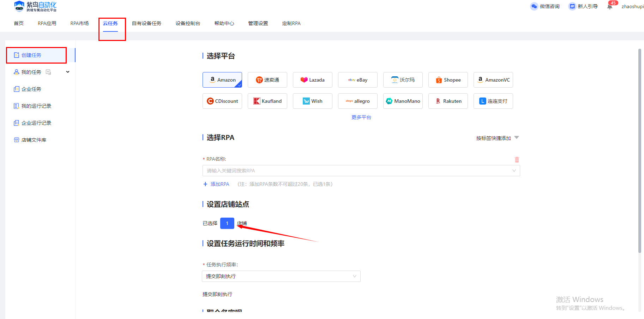Image resolution: width=644 pixels, height=319 pixels.
Task: Delete the RPA entry with trash icon
Action: coord(517,160)
